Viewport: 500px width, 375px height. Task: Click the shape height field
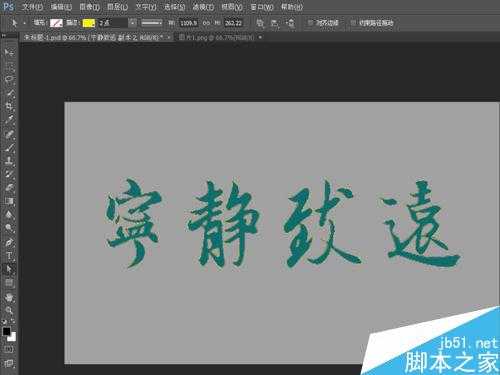point(233,23)
